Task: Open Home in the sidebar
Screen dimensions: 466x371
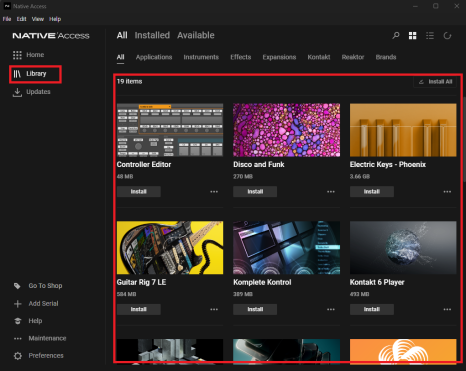Action: [x=28, y=55]
